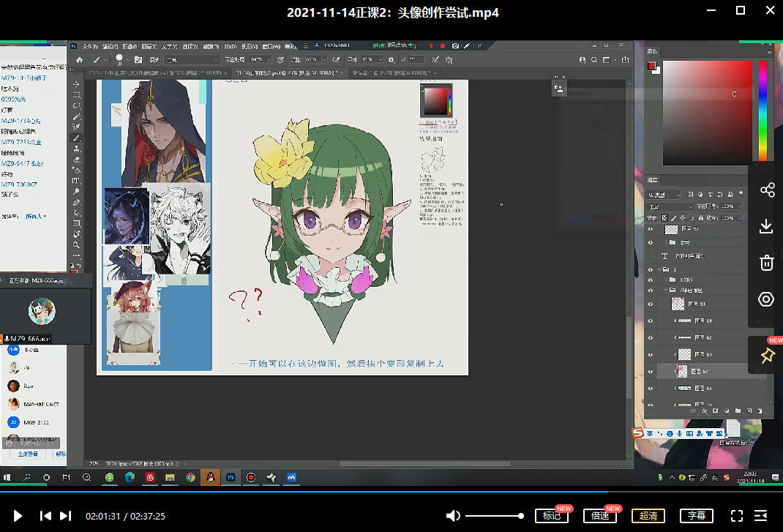Delete the video with trash icon

(766, 263)
